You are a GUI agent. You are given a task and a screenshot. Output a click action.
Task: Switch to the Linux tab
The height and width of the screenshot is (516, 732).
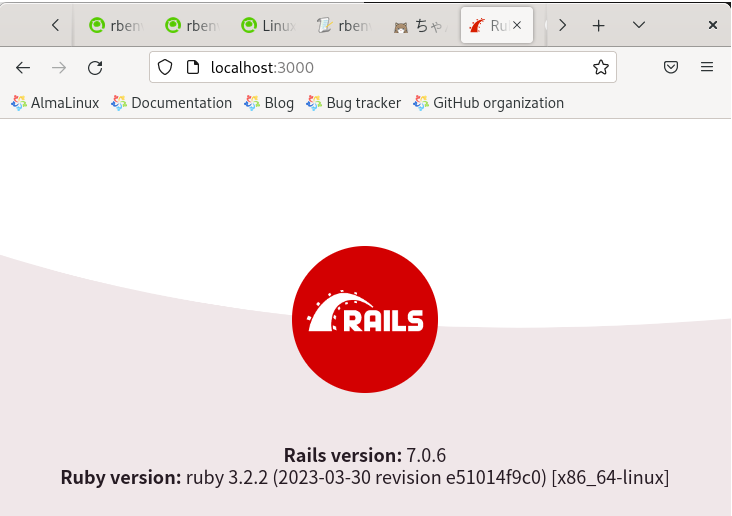268,26
